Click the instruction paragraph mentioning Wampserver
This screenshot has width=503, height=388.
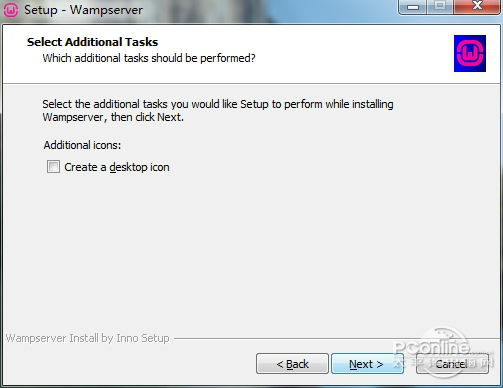point(218,111)
